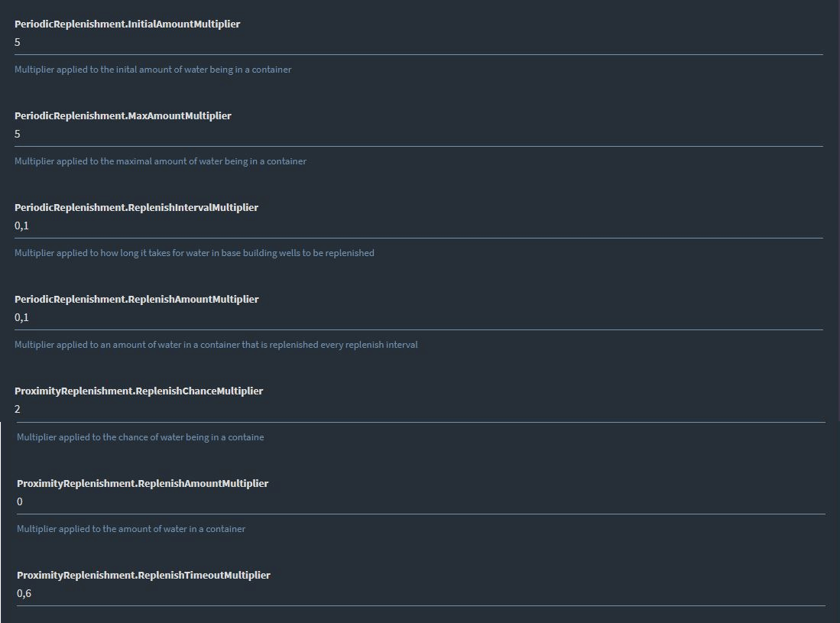This screenshot has height=623, width=840.
Task: Click the ReplenishChanceMultiplier field containing 2
Action: (420, 410)
